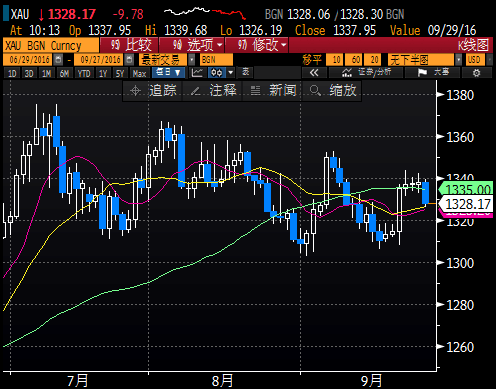Click the 9月 month axis label
This screenshot has height=389, width=496.
tap(371, 381)
